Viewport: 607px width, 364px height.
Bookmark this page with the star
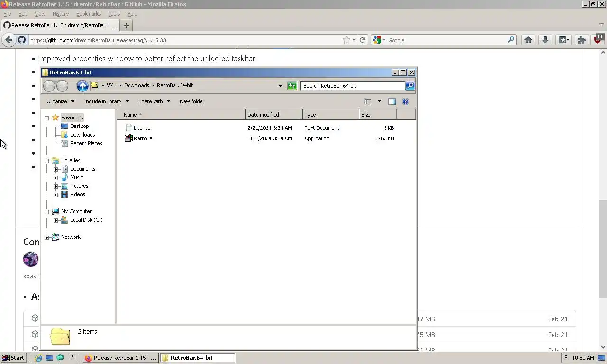tap(347, 40)
